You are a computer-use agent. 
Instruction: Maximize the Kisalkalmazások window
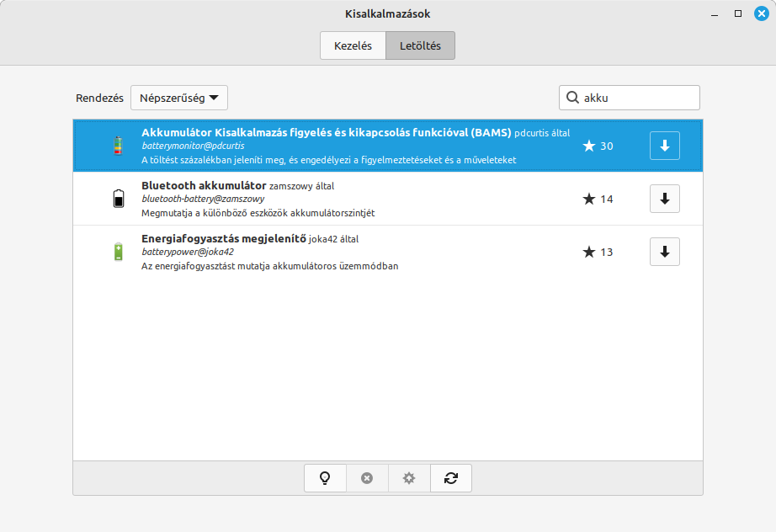pyautogui.click(x=738, y=13)
